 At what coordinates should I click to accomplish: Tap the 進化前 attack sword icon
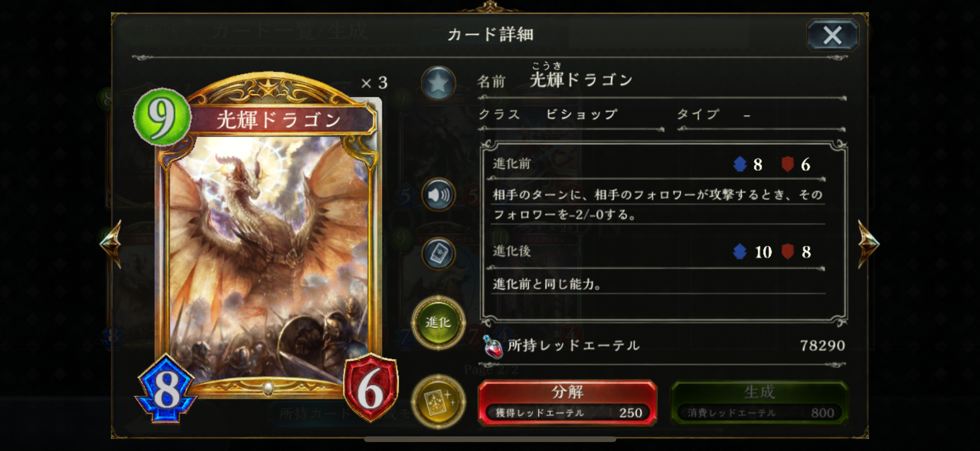740,165
